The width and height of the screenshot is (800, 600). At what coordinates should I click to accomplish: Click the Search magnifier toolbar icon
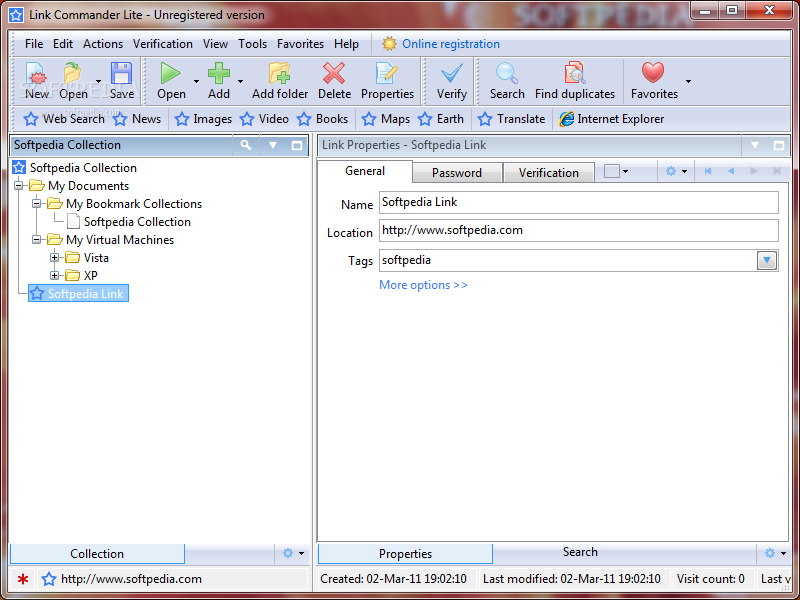pyautogui.click(x=507, y=81)
